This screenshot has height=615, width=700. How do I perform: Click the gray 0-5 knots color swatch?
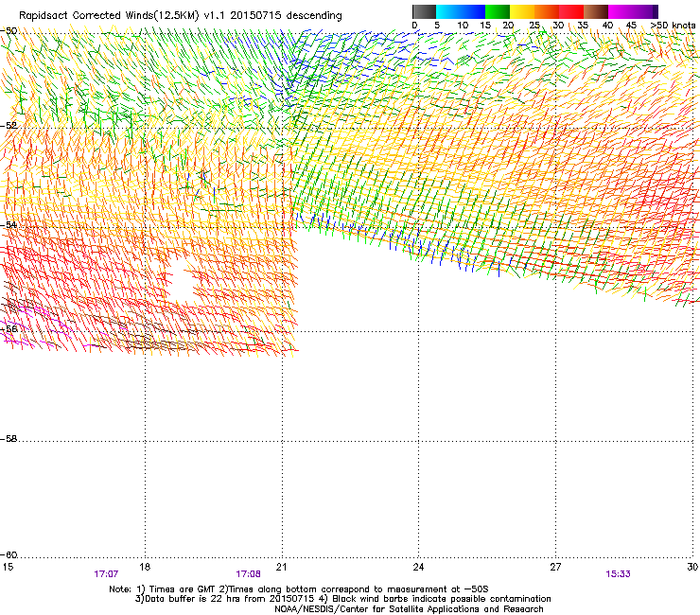click(424, 11)
